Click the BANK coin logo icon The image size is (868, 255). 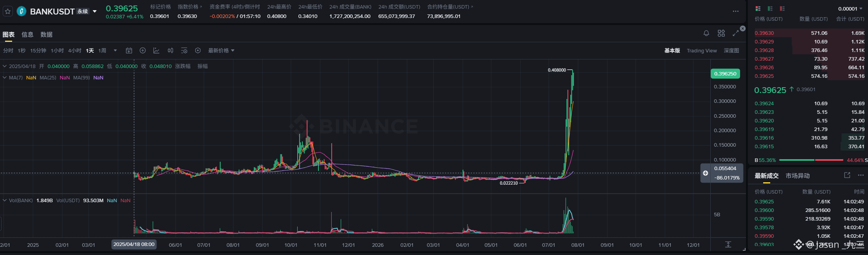point(22,11)
